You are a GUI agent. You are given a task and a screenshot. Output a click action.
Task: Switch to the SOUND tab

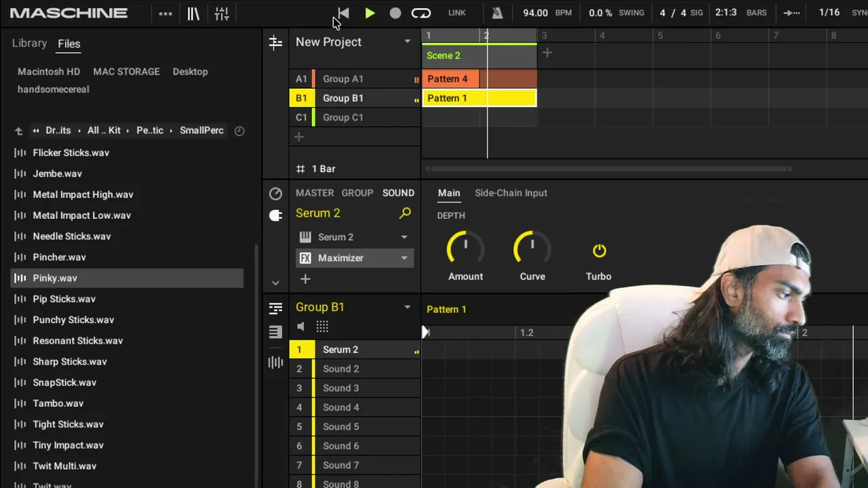pos(398,193)
